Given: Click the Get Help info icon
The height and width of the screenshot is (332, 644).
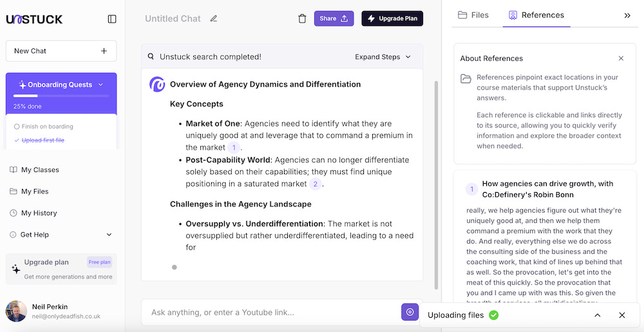Looking at the screenshot, I should click(14, 235).
